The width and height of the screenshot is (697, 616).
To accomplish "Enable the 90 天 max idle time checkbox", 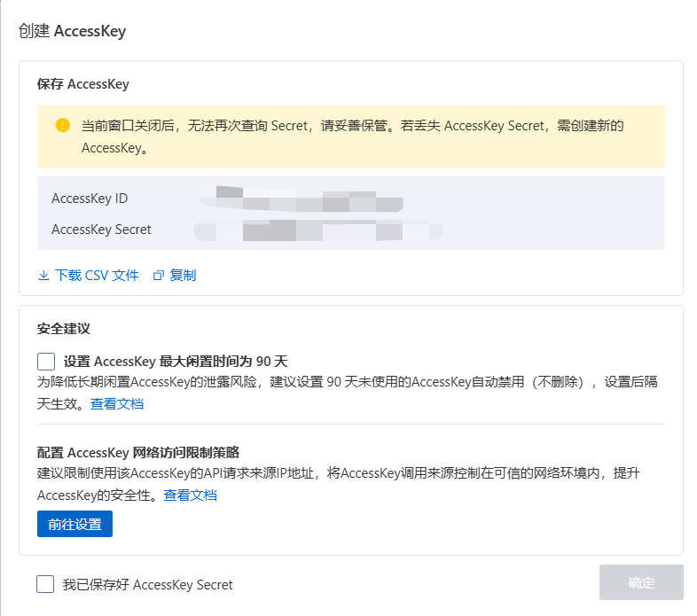I will point(46,362).
